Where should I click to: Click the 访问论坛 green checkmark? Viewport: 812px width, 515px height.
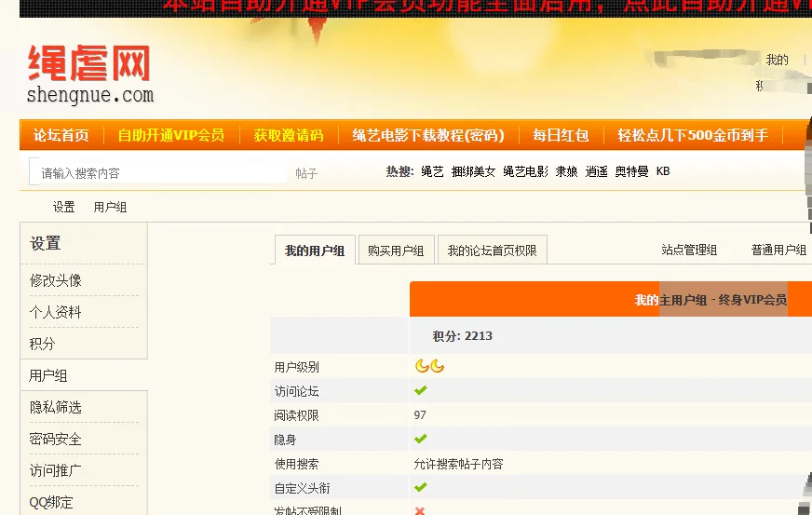point(421,390)
